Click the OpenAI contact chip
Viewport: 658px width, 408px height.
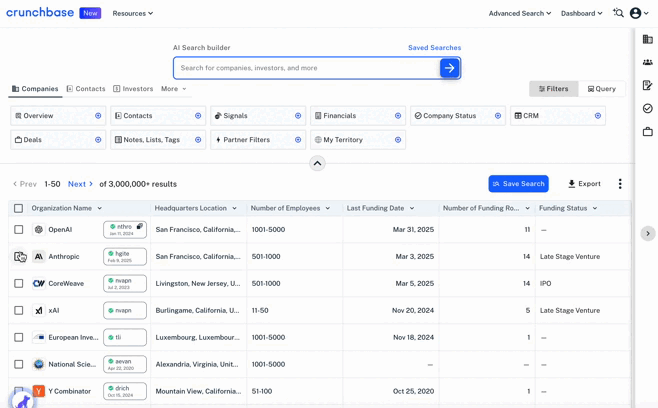click(125, 230)
